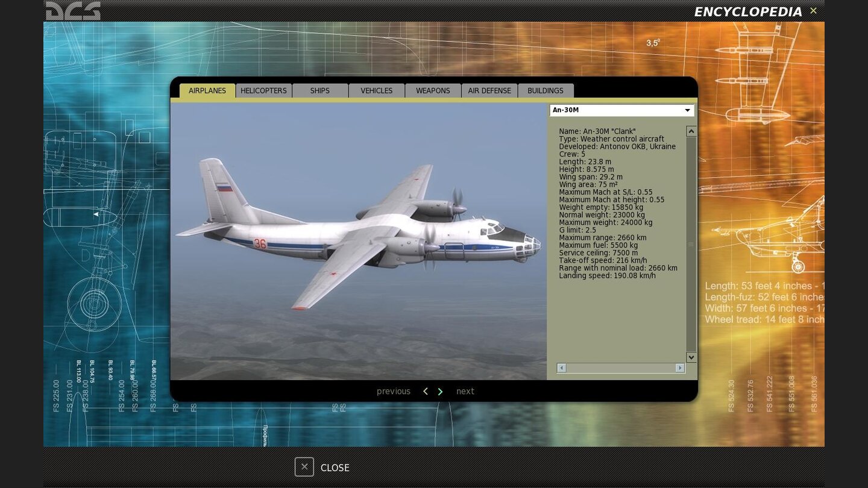Click the horizontal scroll right arrow
The image size is (868, 488).
tap(680, 368)
